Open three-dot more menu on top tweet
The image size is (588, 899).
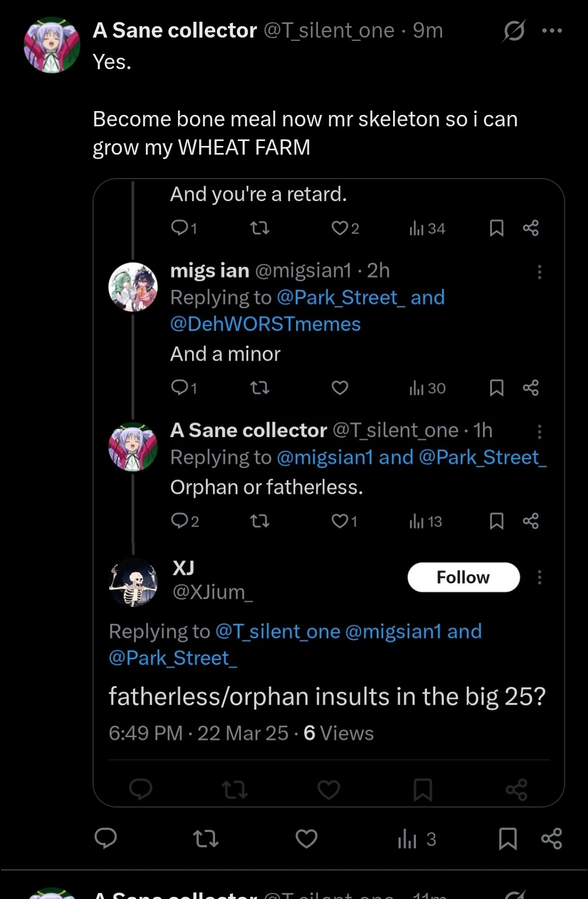(x=552, y=30)
